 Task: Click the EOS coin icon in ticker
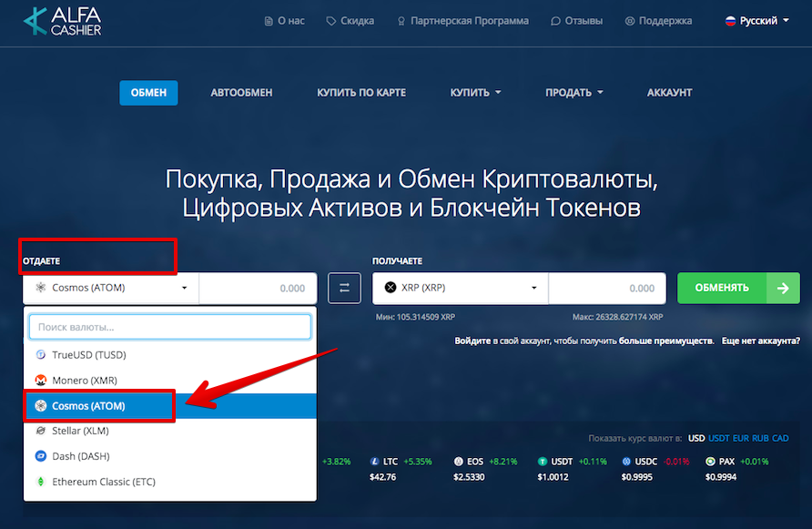(459, 462)
